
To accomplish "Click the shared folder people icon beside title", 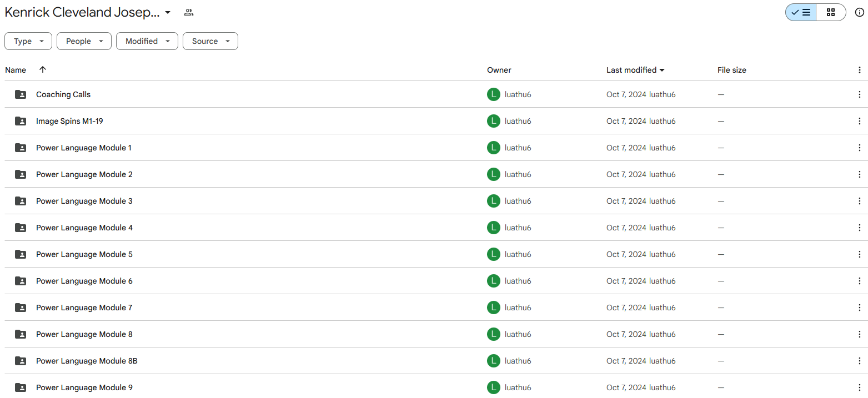I will [x=189, y=12].
